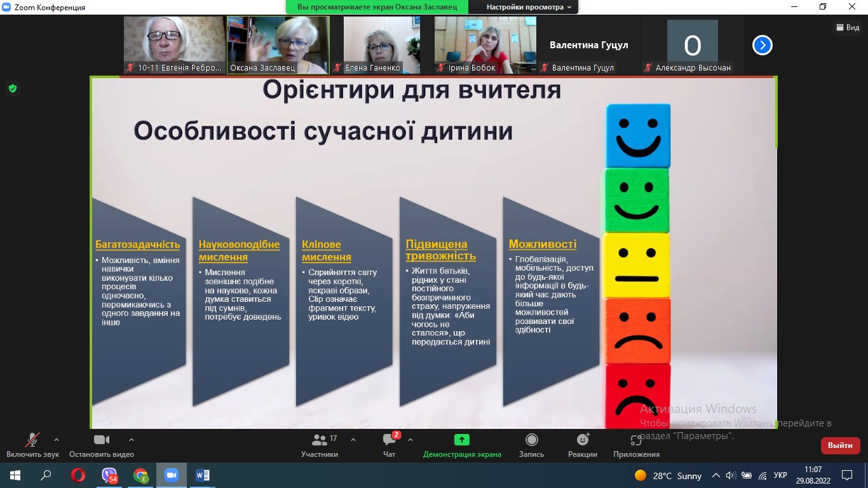The height and width of the screenshot is (488, 868).
Task: Show next participants with blue arrow
Action: pos(762,45)
